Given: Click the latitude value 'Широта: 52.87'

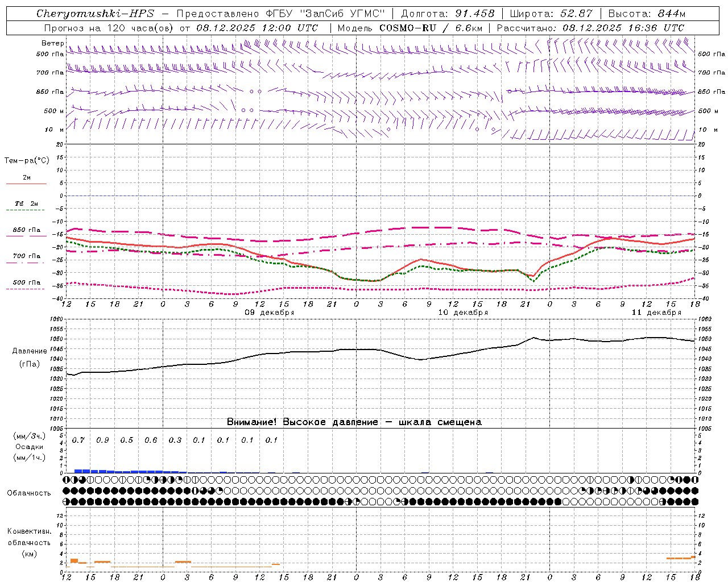Looking at the screenshot, I should coord(551,14).
